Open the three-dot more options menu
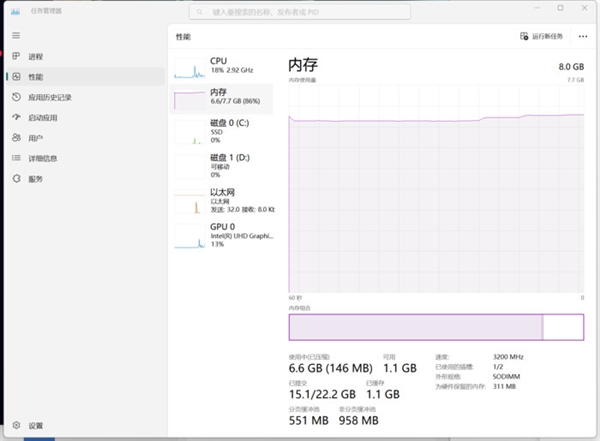This screenshot has width=600, height=441. point(582,36)
